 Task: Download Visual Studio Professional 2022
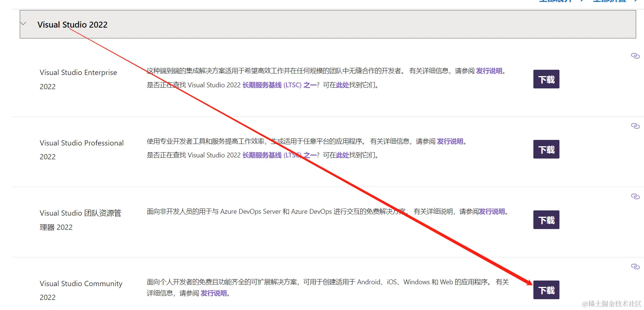coord(546,149)
